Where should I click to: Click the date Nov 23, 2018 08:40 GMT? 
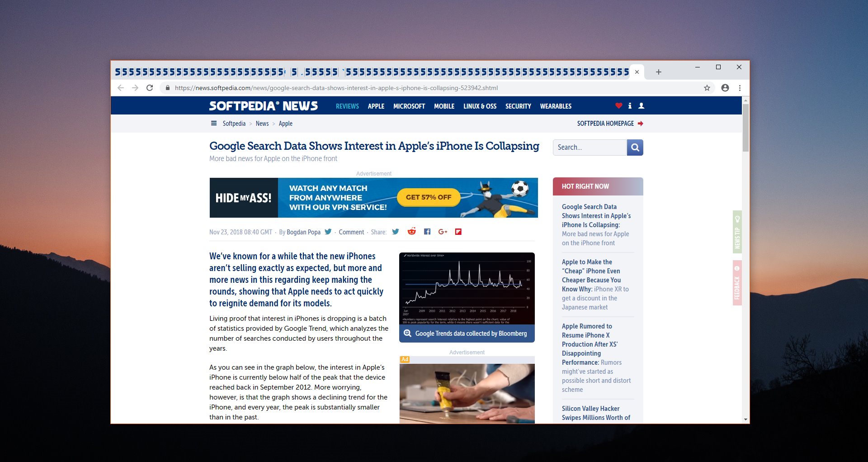[241, 232]
